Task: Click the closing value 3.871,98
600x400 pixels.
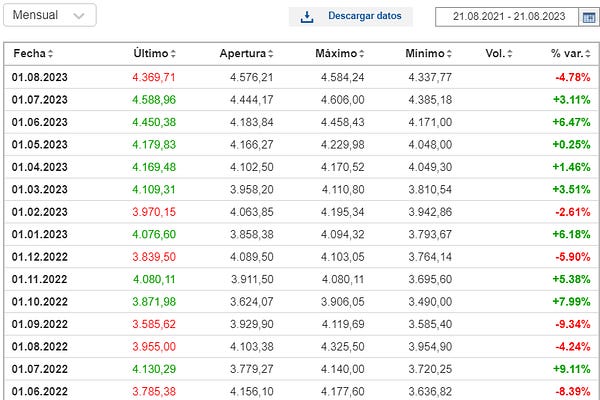Action: tap(154, 302)
